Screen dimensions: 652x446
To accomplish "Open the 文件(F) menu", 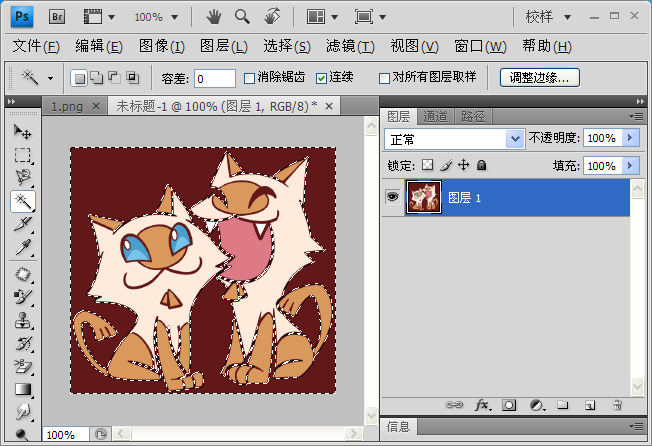I will click(x=36, y=46).
